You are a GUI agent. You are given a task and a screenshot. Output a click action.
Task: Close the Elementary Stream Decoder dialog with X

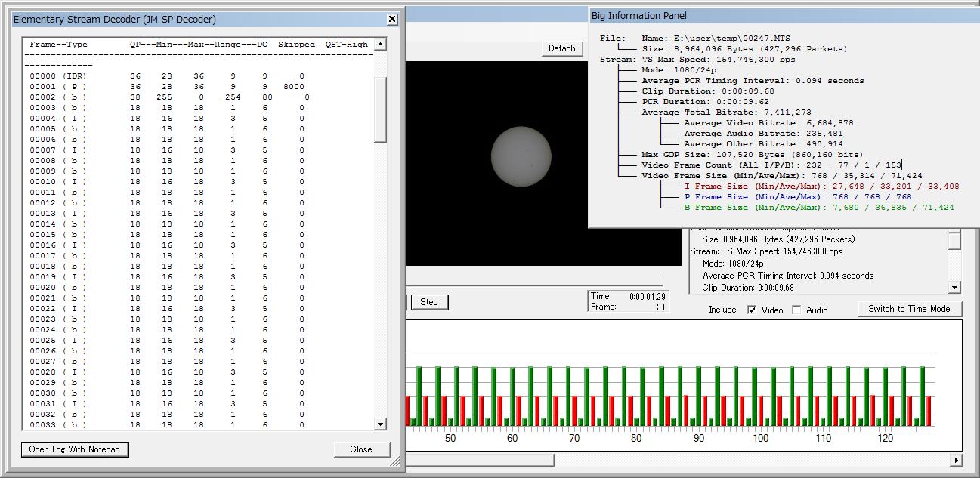(x=391, y=19)
